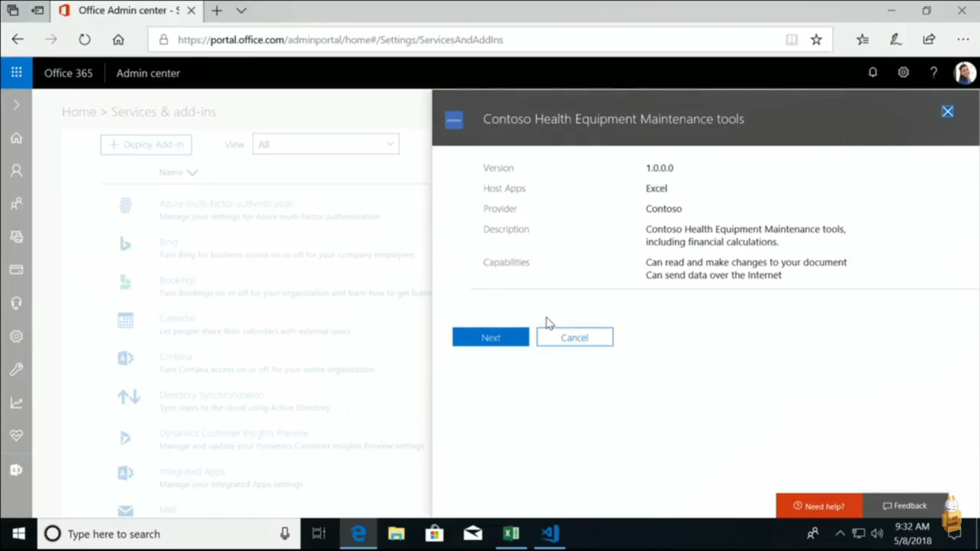Open Share icon in browser toolbar
The image size is (980, 551).
coord(929,39)
